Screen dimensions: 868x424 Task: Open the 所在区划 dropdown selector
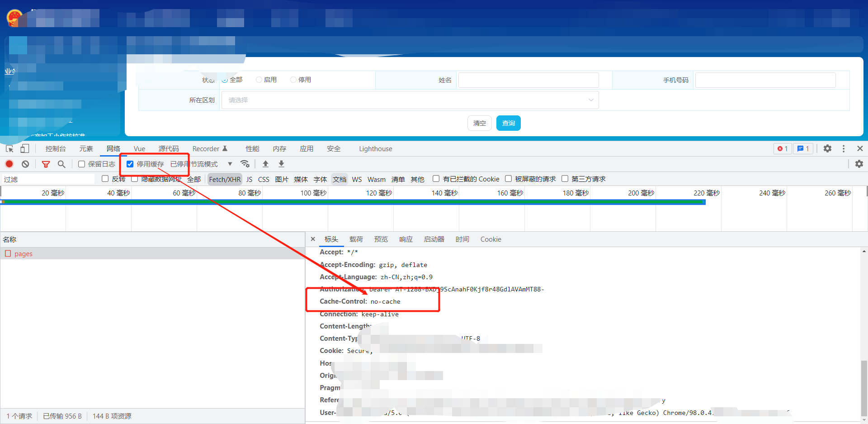tap(410, 100)
